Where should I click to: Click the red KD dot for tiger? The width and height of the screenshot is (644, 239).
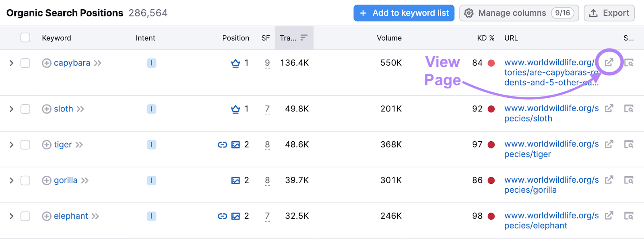tap(491, 145)
